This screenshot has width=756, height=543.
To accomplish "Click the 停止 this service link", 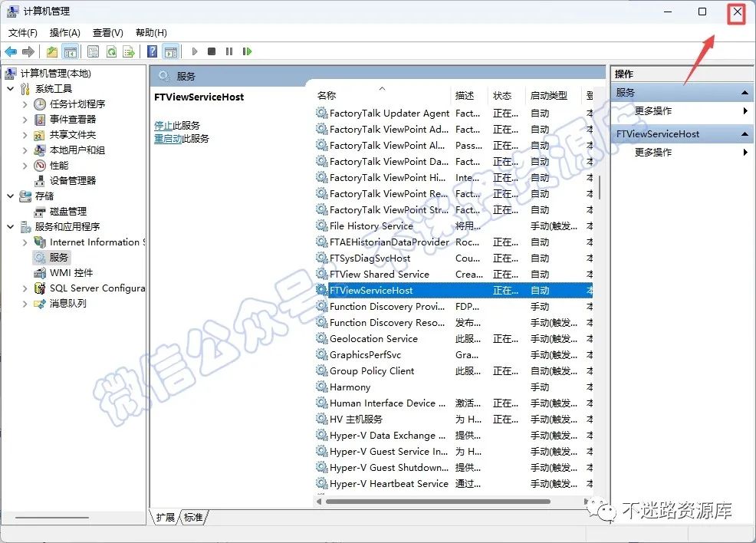I will (163, 125).
